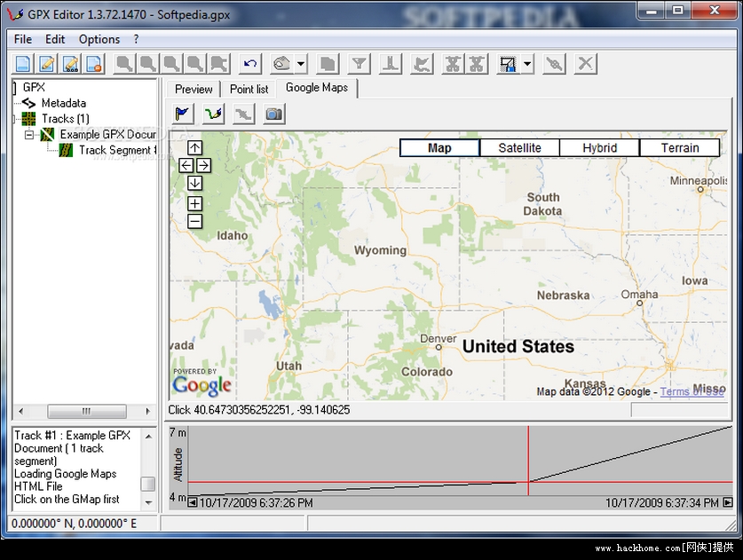The width and height of the screenshot is (743, 560).
Task: Click the altitude chart start marker button
Action: click(193, 502)
